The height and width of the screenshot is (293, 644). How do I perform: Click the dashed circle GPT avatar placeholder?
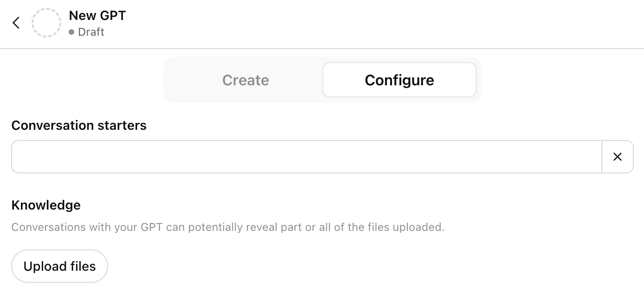tap(46, 23)
